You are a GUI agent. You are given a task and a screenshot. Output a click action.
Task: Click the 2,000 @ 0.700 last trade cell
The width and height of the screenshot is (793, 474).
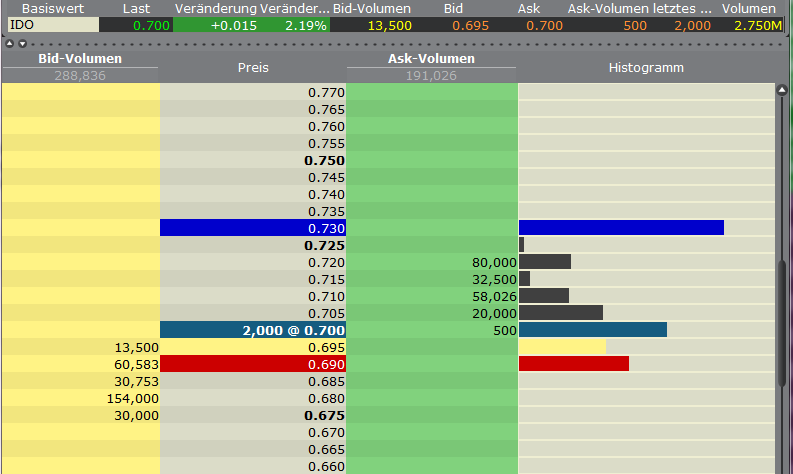pos(253,330)
